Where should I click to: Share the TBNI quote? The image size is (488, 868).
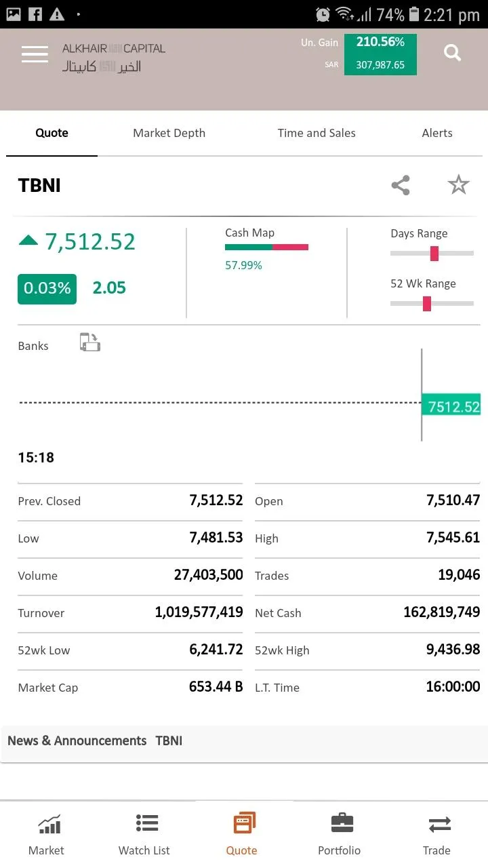pyautogui.click(x=401, y=185)
